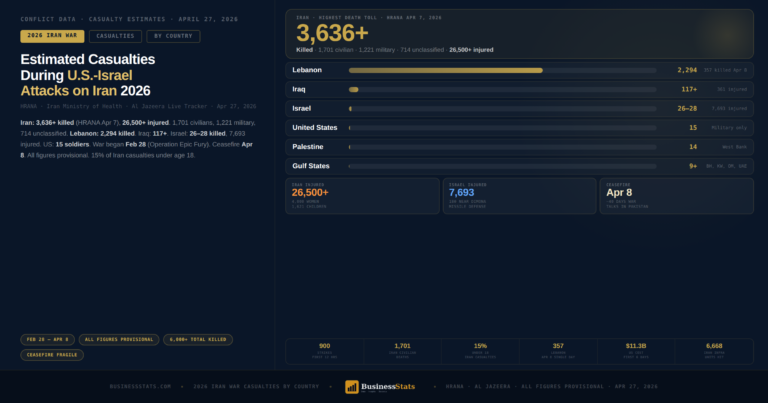Select the 2026 IRAN WAR tab

point(52,36)
